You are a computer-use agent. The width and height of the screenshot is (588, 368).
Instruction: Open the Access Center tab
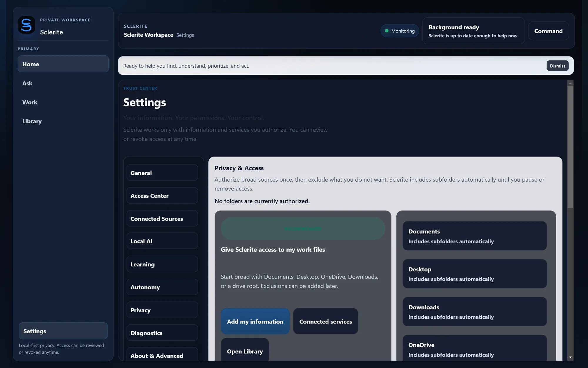pos(162,196)
